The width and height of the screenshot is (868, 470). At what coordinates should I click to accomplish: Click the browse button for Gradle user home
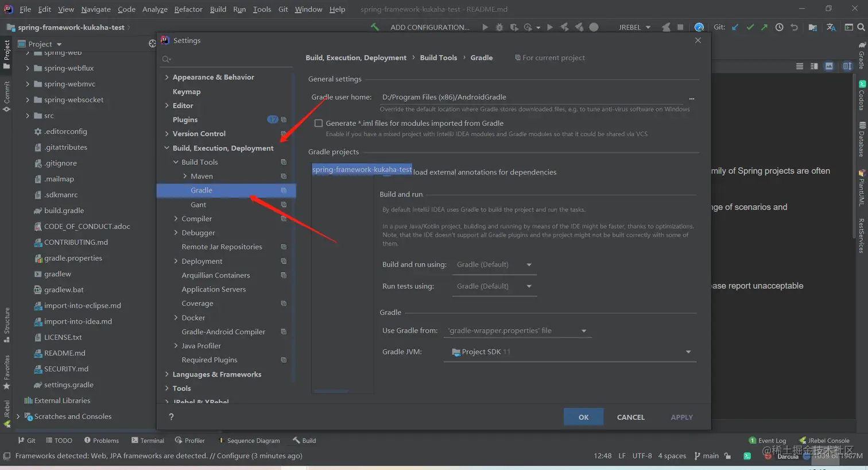click(692, 98)
